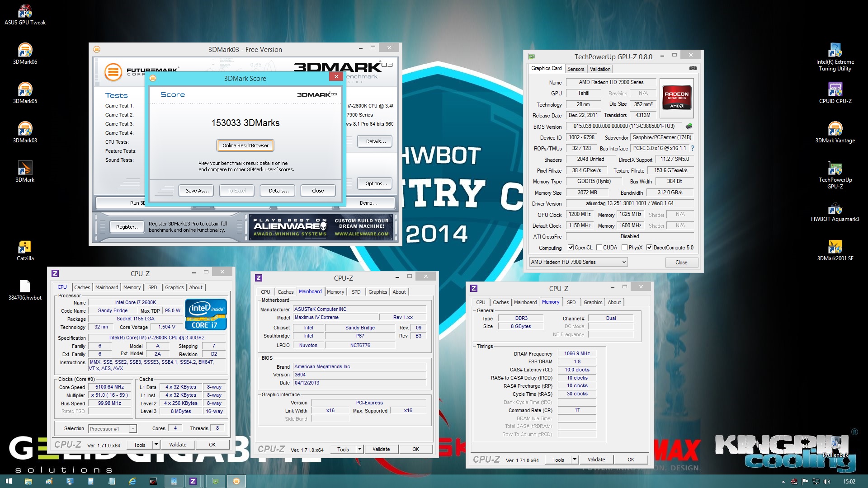868x488 pixels.
Task: Open the HWBOT Aquamark3 desktop shortcut
Action: click(835, 211)
